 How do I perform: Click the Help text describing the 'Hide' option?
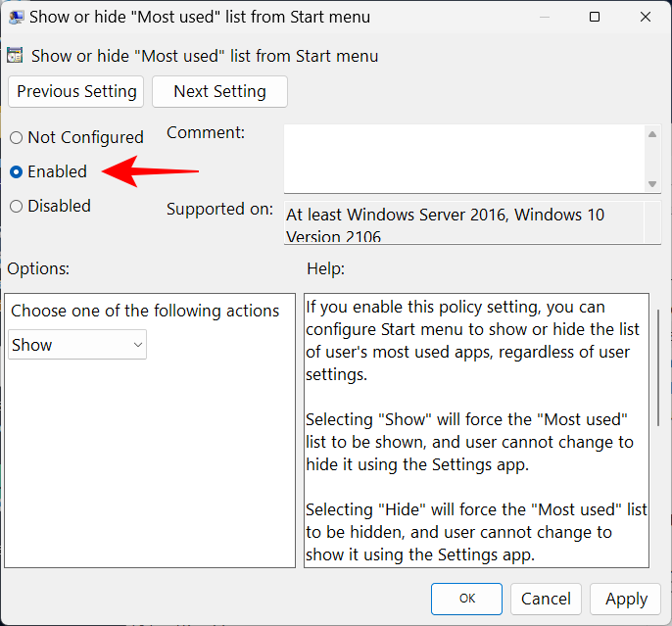pyautogui.click(x=476, y=532)
